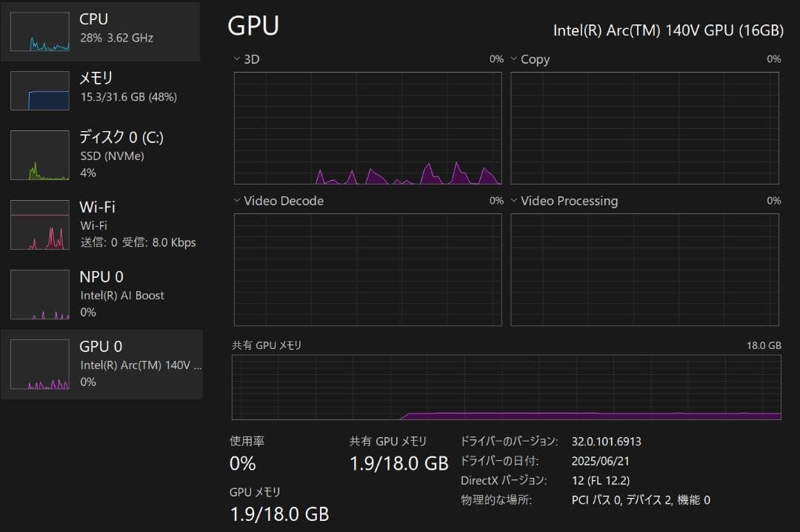Image resolution: width=800 pixels, height=532 pixels.
Task: Click the メモリ mini graph thumbnail
Action: pos(40,91)
